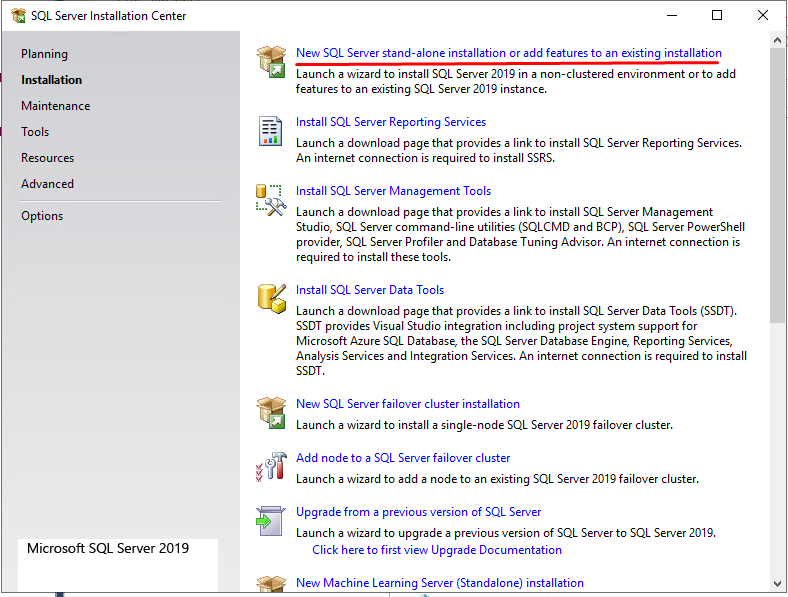
Task: Click the failover cluster installation icon
Action: (270, 412)
